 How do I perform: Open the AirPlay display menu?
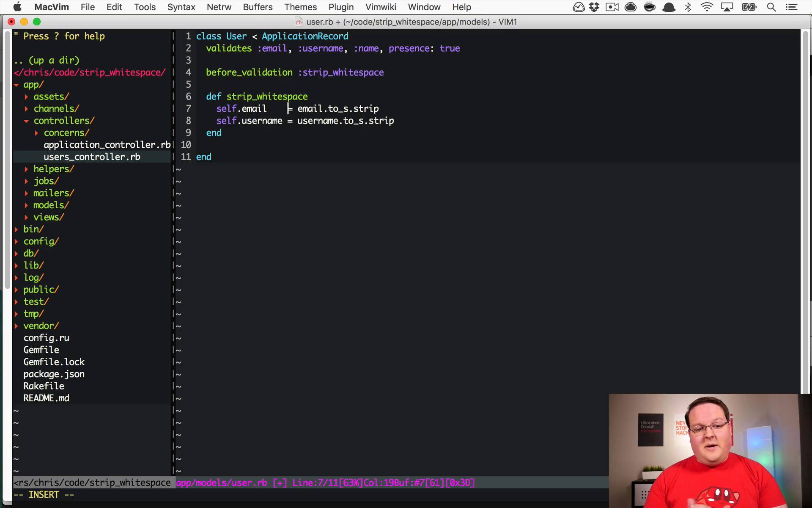pos(727,7)
